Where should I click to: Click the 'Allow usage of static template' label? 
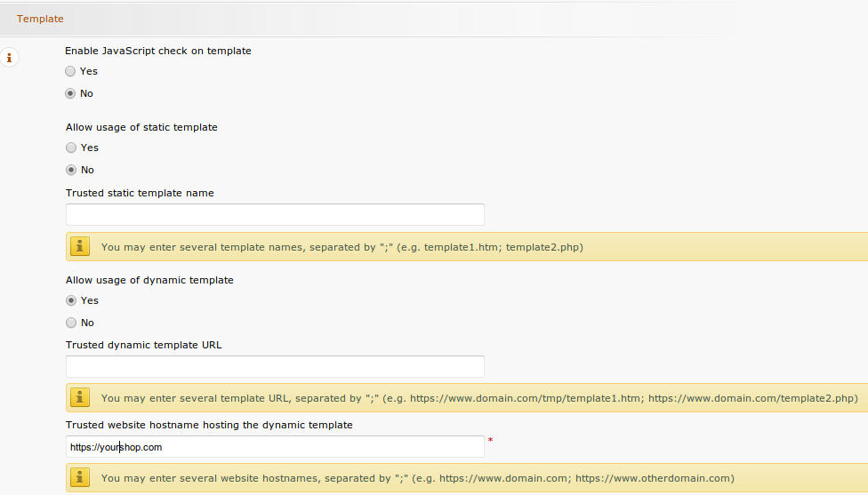click(x=141, y=127)
